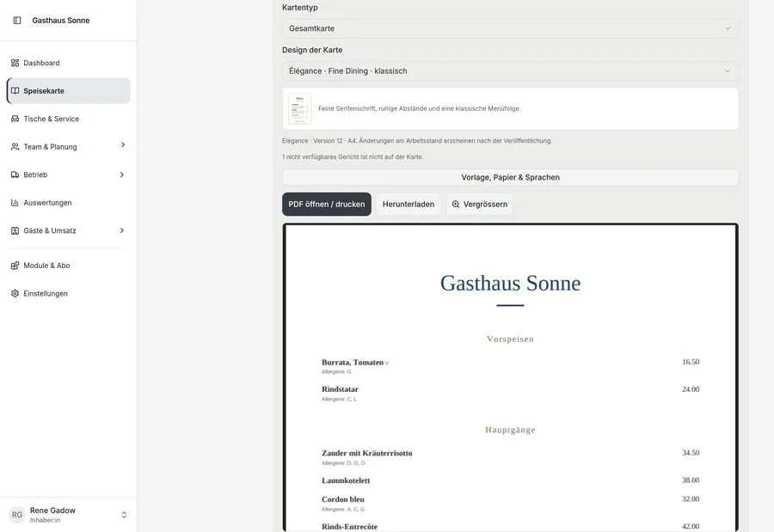The height and width of the screenshot is (532, 774).
Task: Click the Gasthaus Sonne sidebar title
Action: pos(61,21)
